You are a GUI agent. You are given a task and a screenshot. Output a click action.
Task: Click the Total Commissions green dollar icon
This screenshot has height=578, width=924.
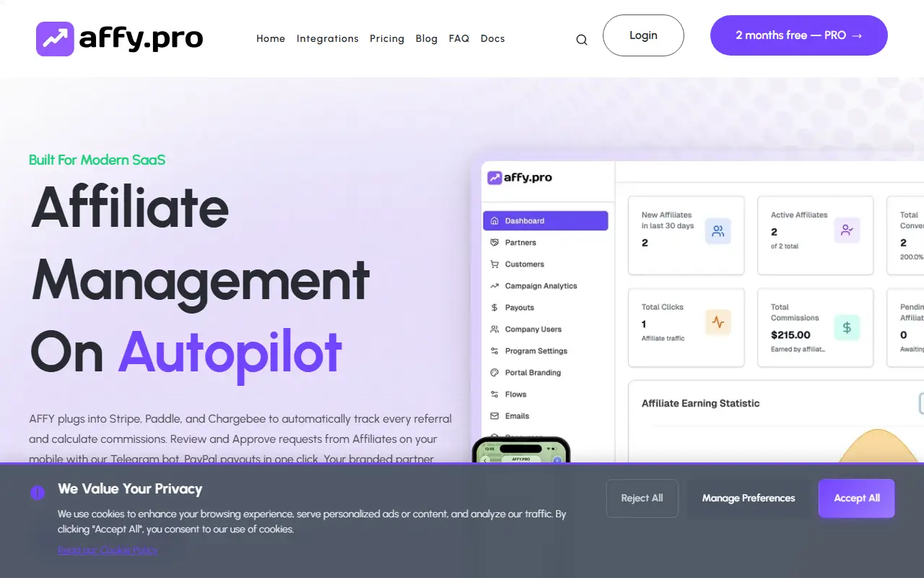click(847, 327)
